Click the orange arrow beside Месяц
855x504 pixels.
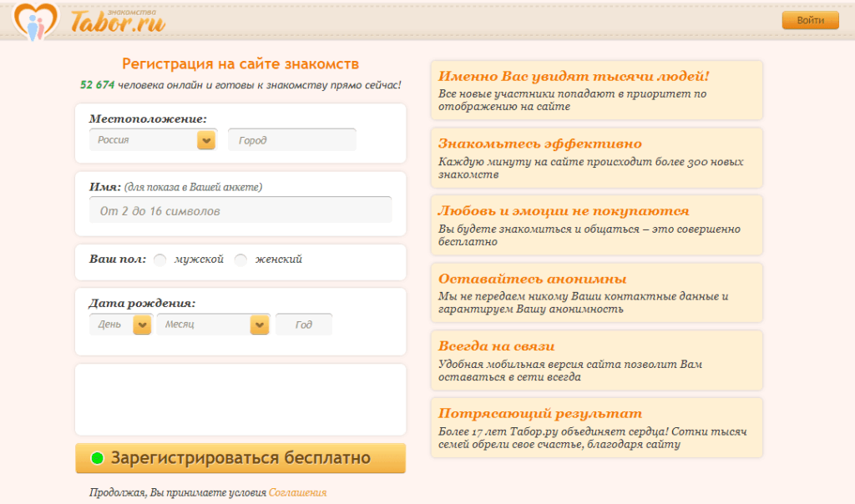point(260,325)
